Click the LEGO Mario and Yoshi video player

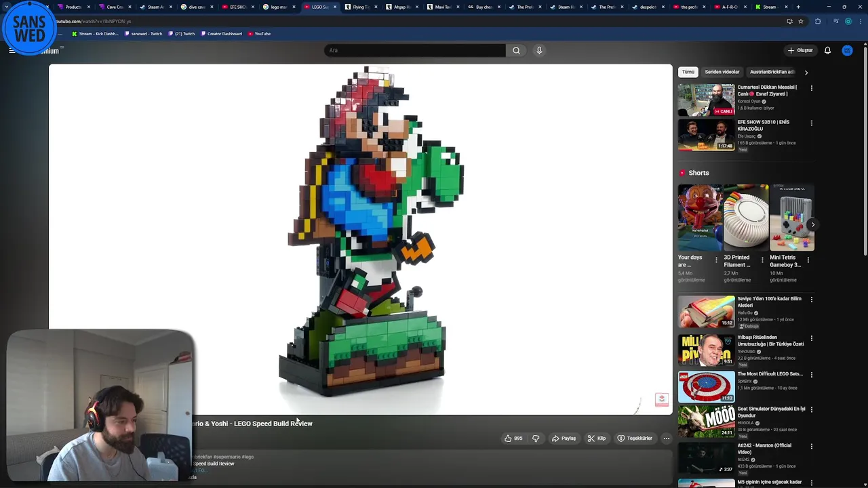360,239
